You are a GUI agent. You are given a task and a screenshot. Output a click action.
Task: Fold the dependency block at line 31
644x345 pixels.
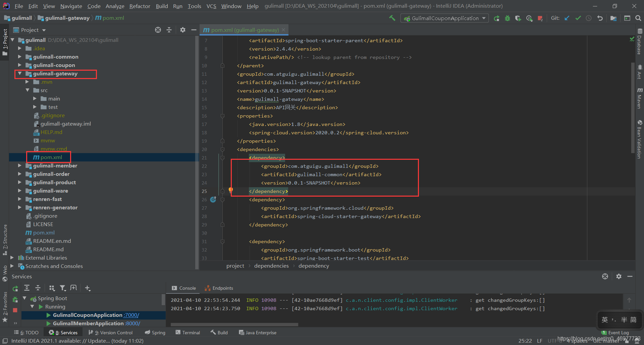tap(222, 241)
